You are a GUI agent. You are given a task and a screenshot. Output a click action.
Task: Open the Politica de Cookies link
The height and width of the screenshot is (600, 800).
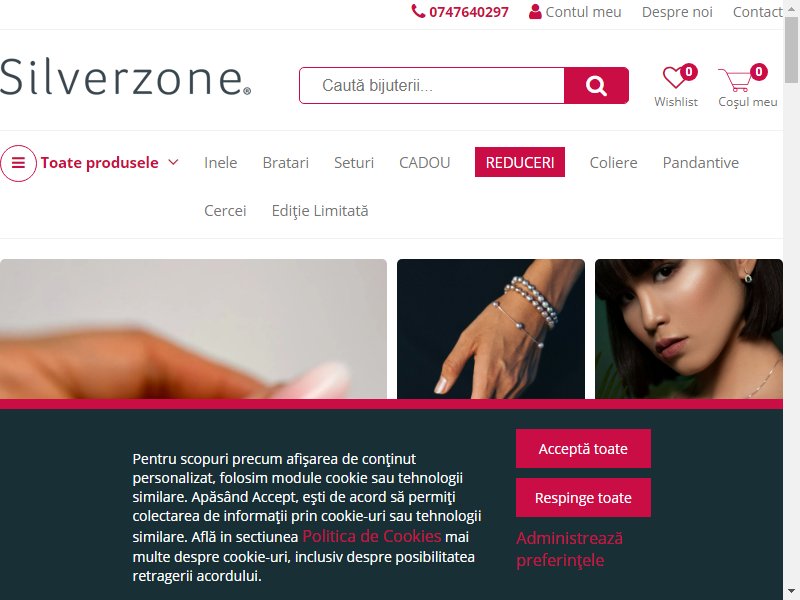coord(371,536)
